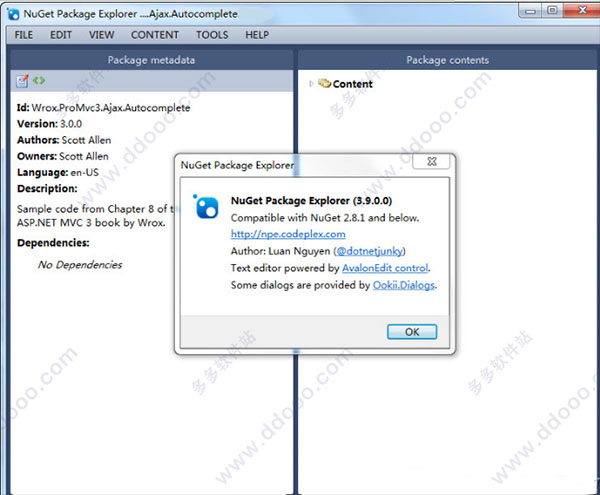Click Compatible with NuGet 2.8.1 text
The height and width of the screenshot is (495, 600).
(x=325, y=218)
